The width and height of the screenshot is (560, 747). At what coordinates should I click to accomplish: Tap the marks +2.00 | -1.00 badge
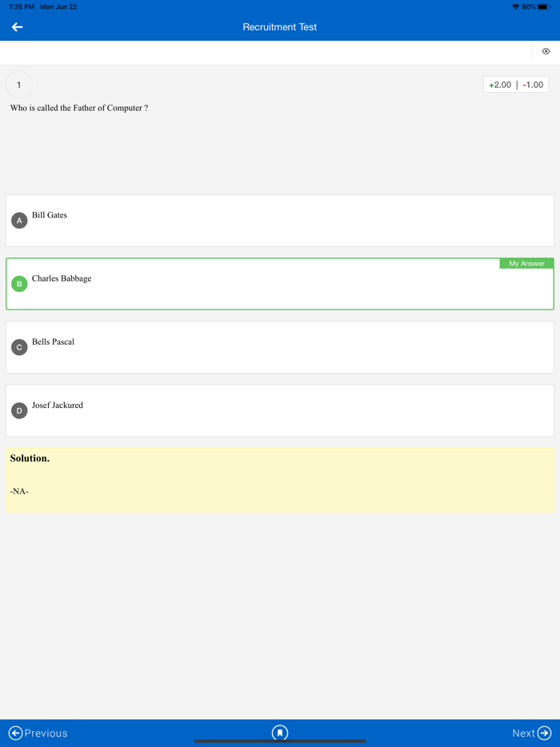pyautogui.click(x=516, y=85)
